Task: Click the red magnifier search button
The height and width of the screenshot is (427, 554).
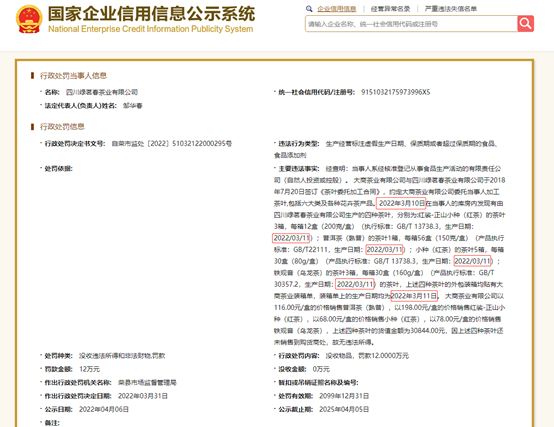Action: 525,24
